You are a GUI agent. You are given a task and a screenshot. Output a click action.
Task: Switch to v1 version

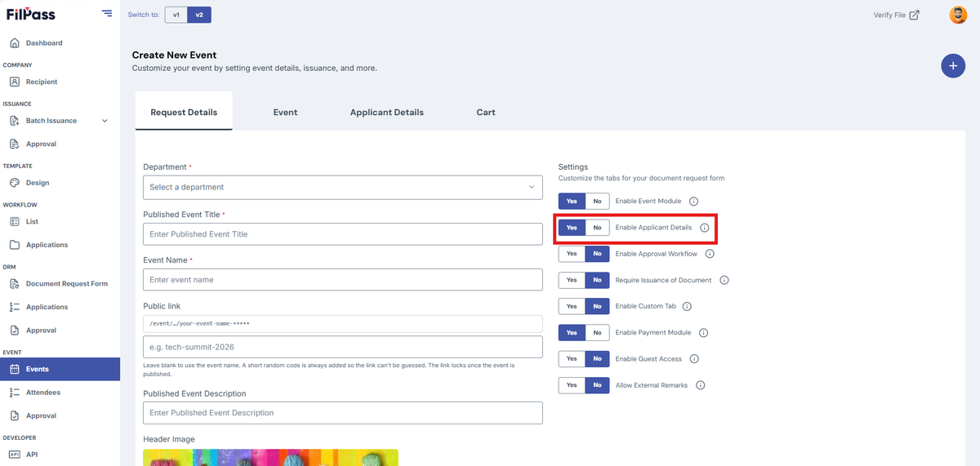(x=176, y=15)
